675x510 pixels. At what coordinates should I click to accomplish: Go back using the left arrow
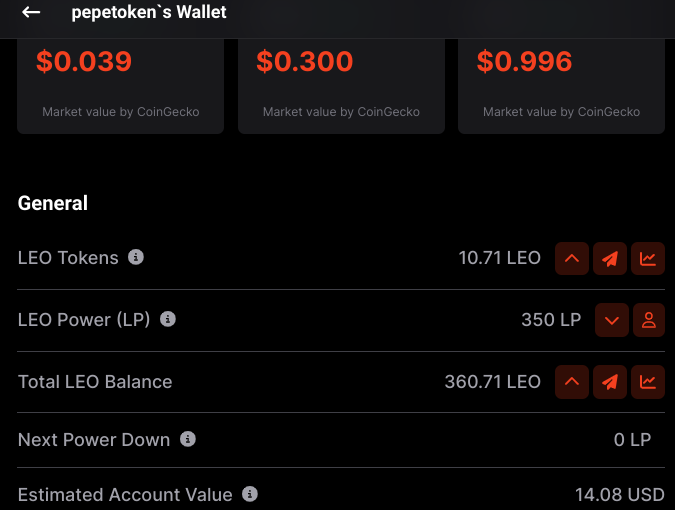click(31, 12)
